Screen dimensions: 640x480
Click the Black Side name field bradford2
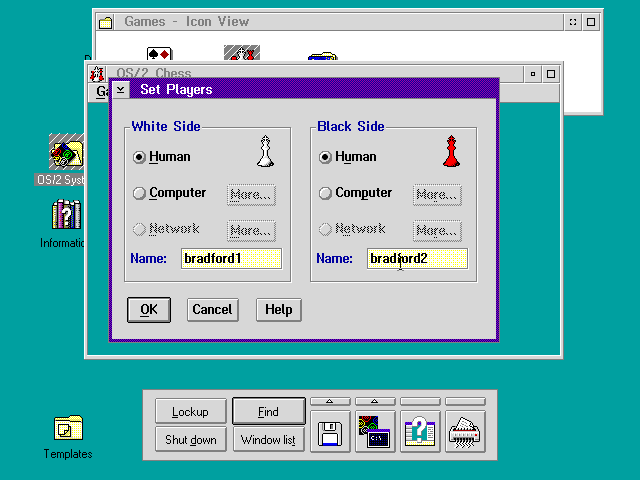click(x=417, y=258)
